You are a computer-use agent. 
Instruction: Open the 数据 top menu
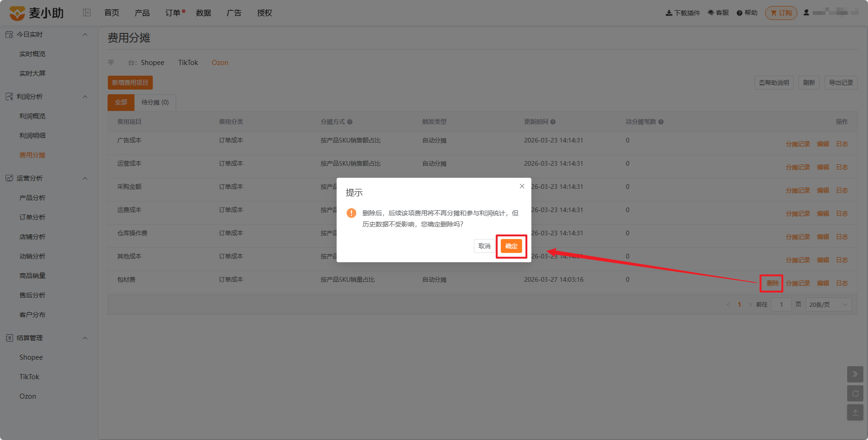click(x=204, y=13)
